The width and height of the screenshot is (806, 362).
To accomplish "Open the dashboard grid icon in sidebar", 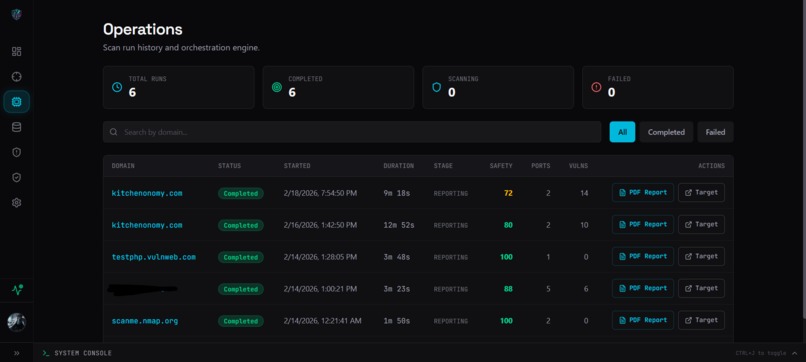I will click(16, 51).
